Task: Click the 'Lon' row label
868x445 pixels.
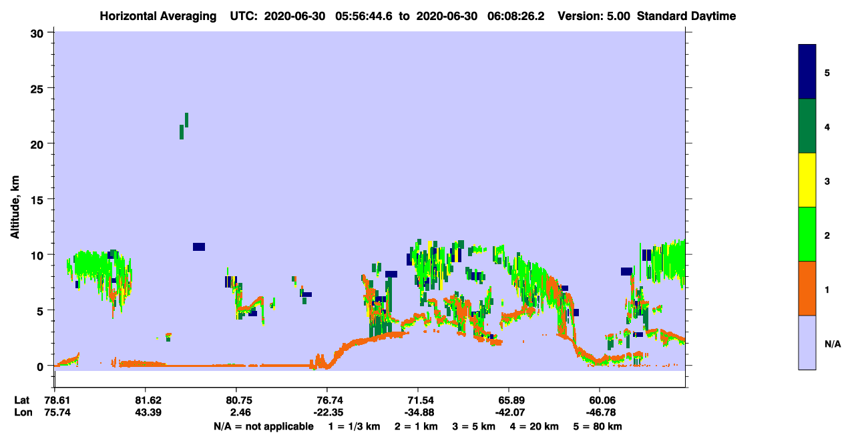Action: coord(22,412)
